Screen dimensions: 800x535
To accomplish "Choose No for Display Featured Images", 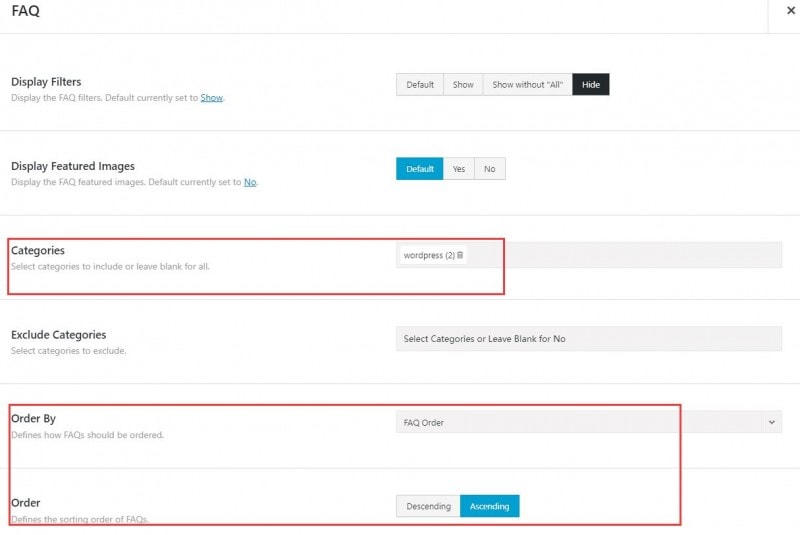I will [489, 169].
